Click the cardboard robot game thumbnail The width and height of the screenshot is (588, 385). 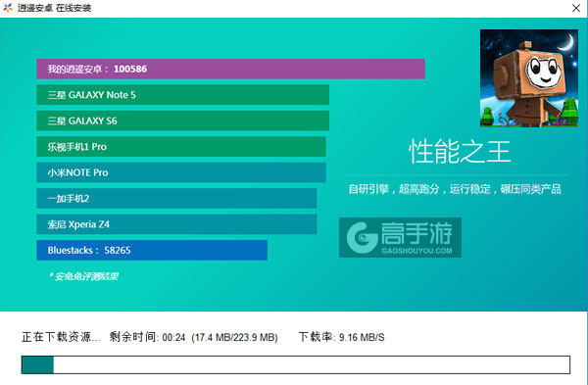pos(529,78)
